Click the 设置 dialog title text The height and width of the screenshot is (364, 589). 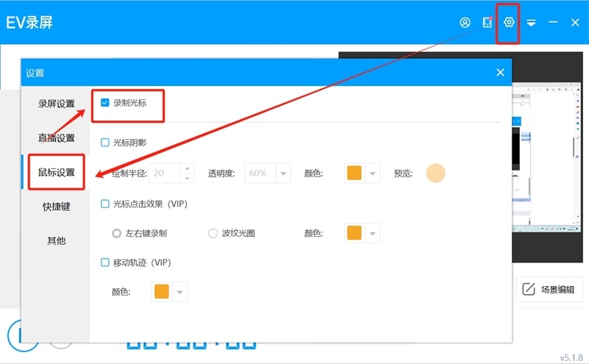pyautogui.click(x=35, y=73)
